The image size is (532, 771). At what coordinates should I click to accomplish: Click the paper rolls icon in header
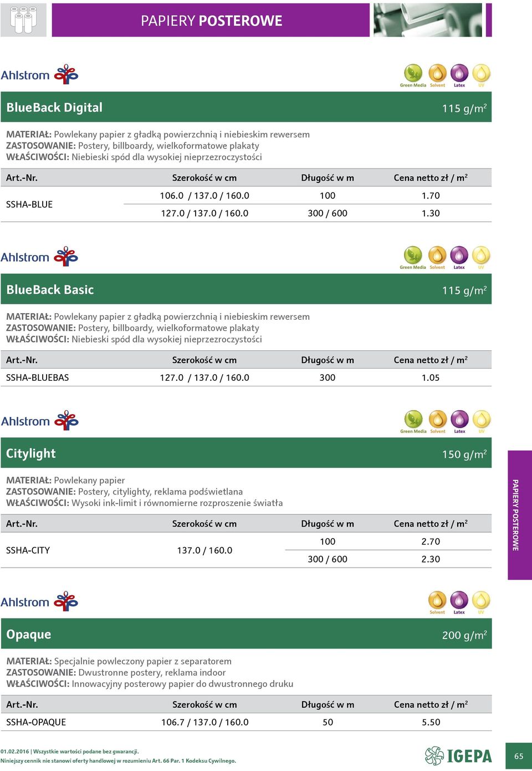(23, 21)
